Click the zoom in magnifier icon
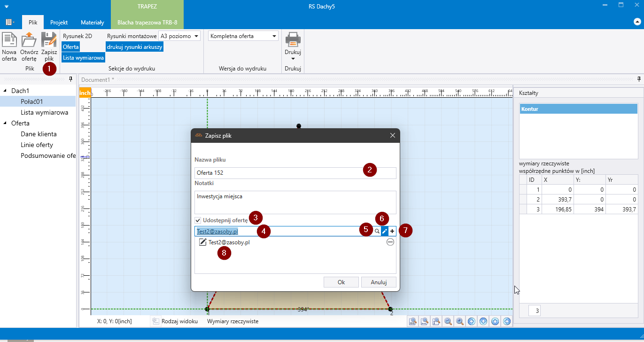Viewport: 644px width, 342px height. point(460,321)
